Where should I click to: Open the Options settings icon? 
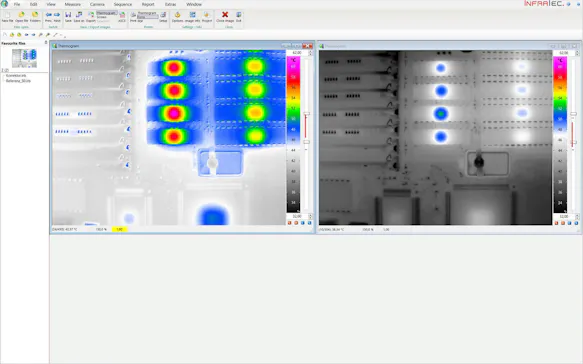pos(177,17)
